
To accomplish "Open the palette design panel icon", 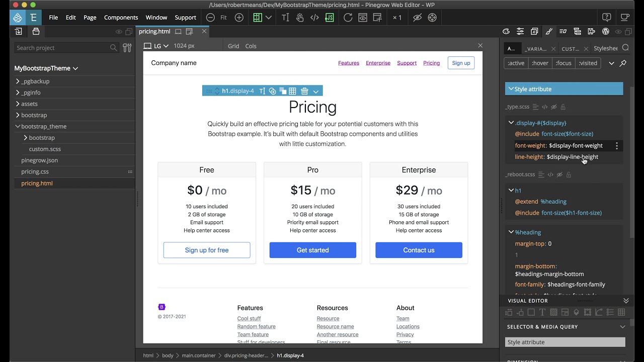I will 506,31.
